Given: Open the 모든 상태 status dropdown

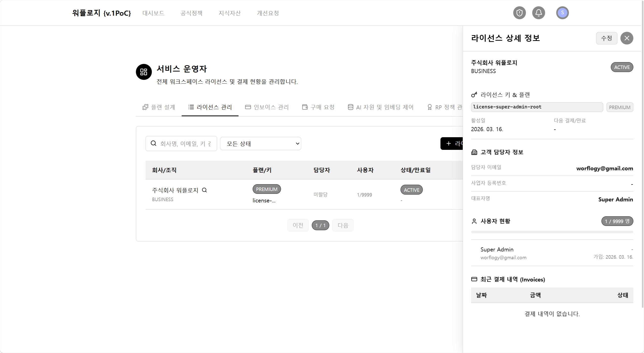Looking at the screenshot, I should 261,144.
